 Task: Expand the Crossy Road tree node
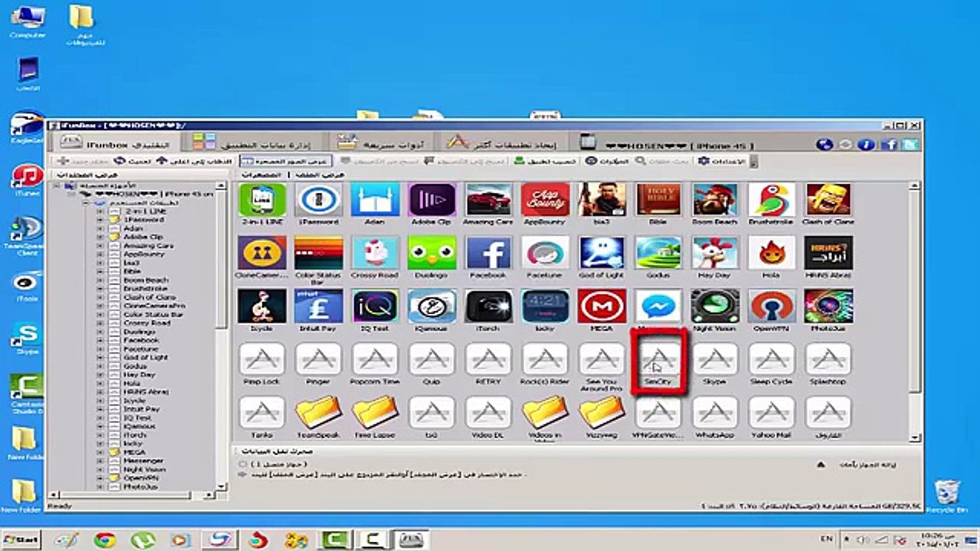pos(100,323)
